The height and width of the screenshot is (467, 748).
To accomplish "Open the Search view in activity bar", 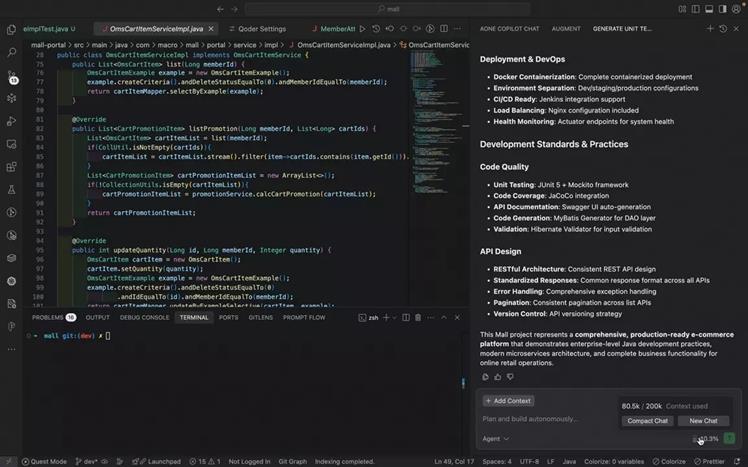I will click(x=11, y=52).
